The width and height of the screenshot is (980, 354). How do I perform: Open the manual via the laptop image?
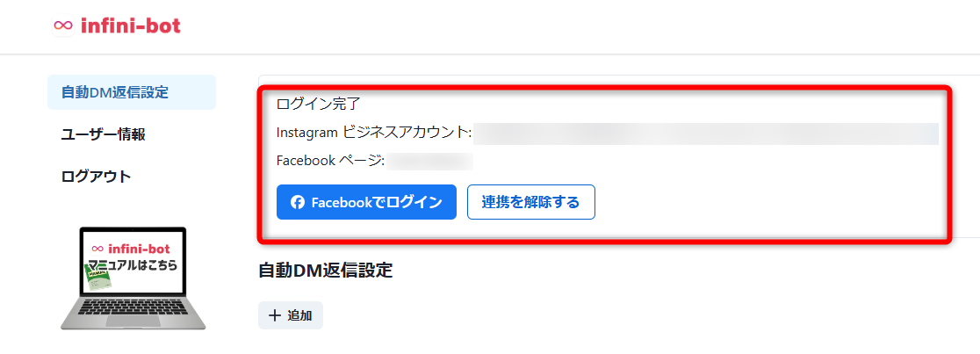(133, 278)
